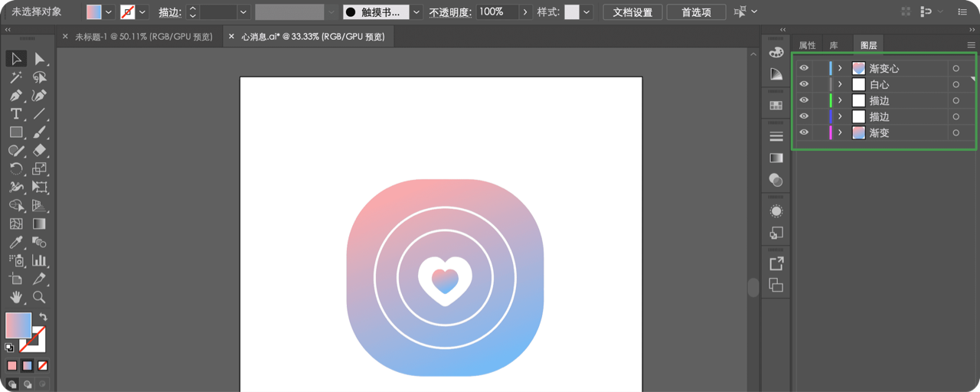Select the Zoom magnifier tool
The width and height of the screenshot is (980, 392).
[x=40, y=297]
